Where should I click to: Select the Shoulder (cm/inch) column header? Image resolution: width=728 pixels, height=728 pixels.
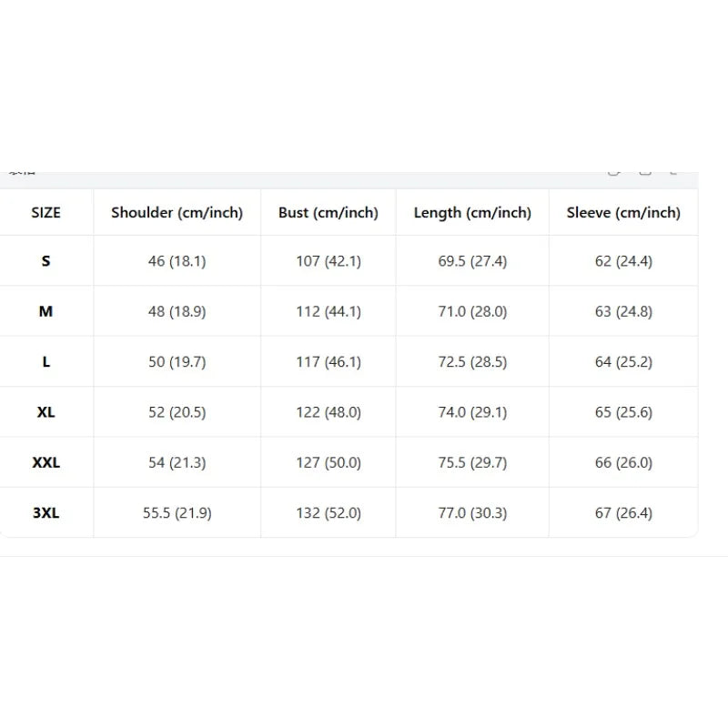(x=177, y=212)
